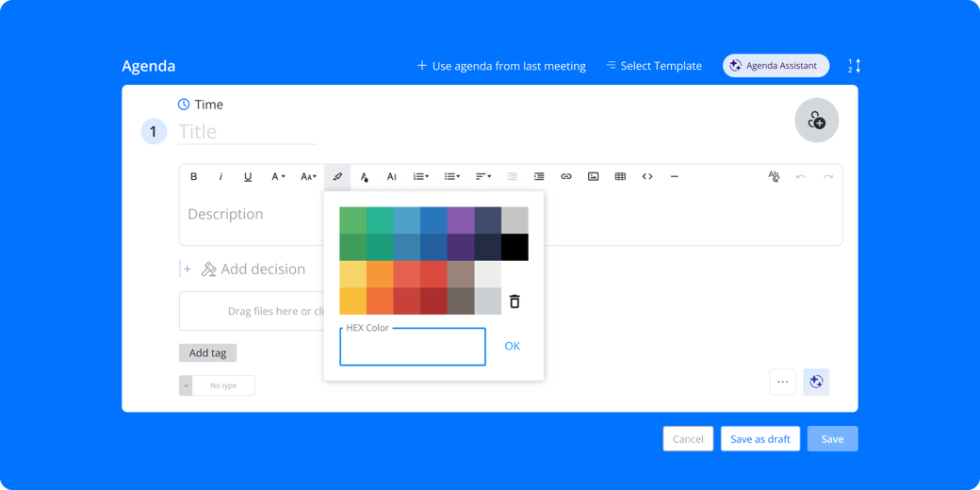Expand the ordered list options

tap(421, 176)
